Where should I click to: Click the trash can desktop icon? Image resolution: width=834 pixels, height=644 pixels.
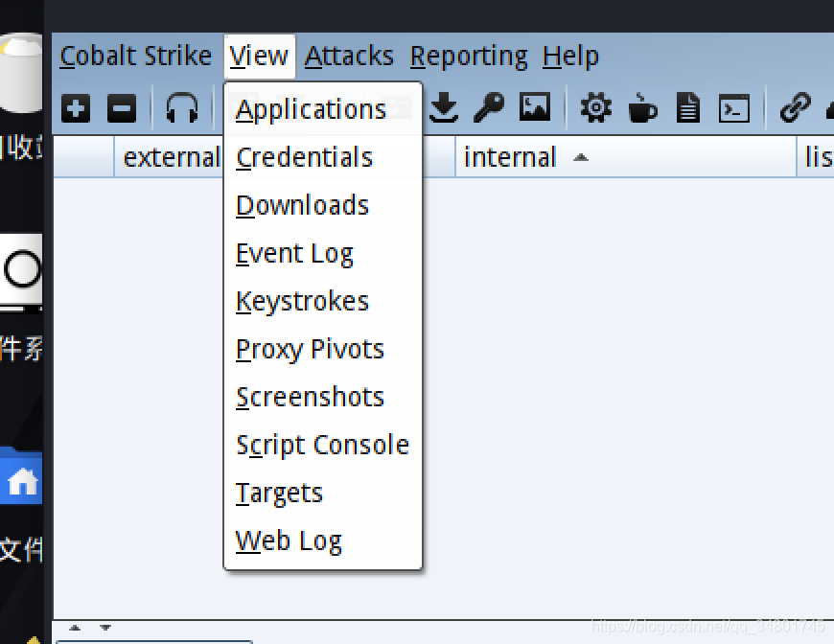(21, 72)
